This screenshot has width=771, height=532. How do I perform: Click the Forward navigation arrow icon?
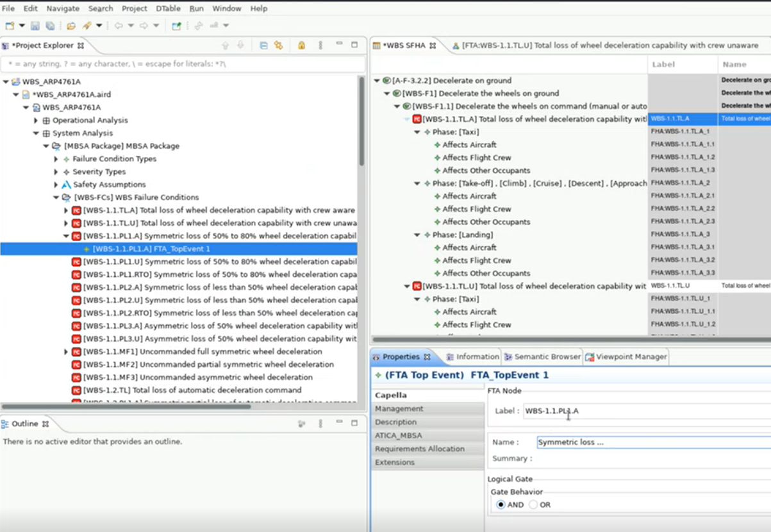click(144, 26)
